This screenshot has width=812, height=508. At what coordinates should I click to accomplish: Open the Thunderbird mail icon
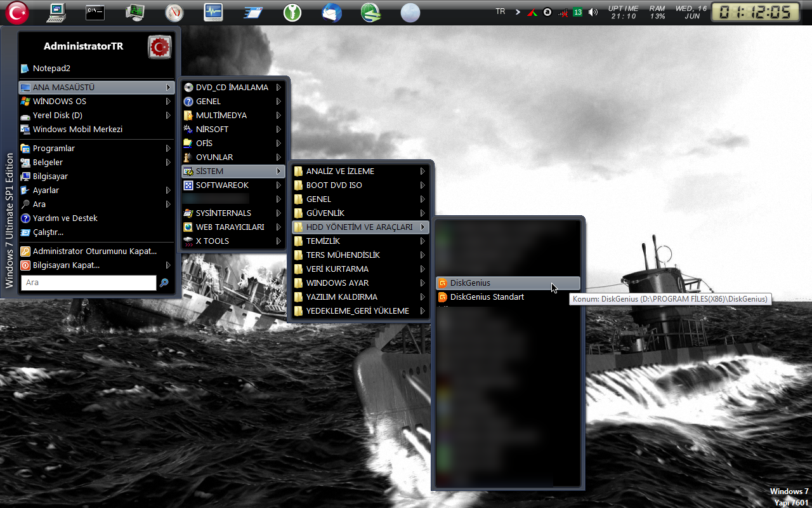tap(332, 12)
